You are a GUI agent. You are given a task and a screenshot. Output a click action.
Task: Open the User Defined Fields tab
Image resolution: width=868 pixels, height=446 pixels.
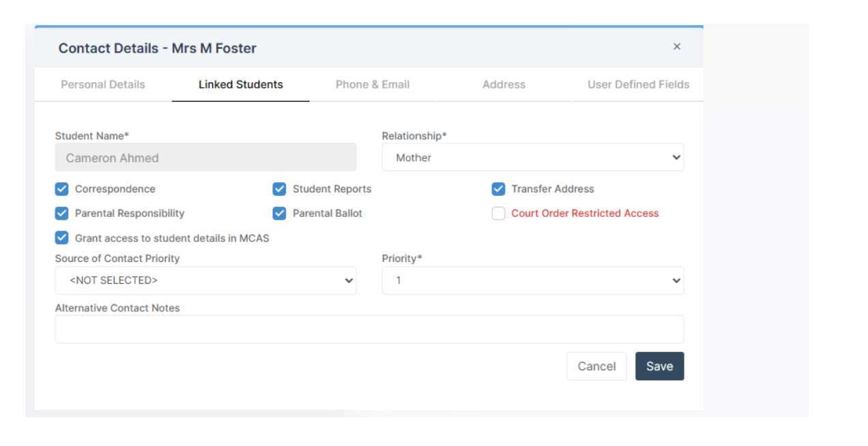(x=638, y=85)
